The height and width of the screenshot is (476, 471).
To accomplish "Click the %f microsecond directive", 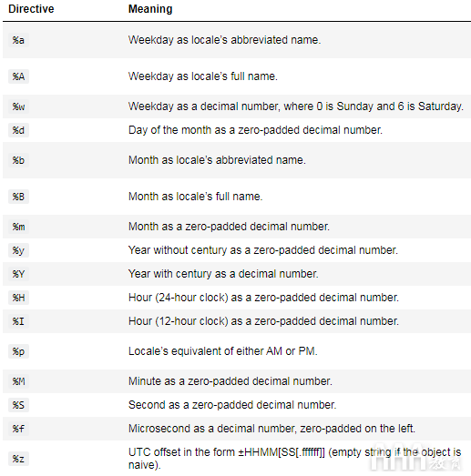I will (x=18, y=429).
